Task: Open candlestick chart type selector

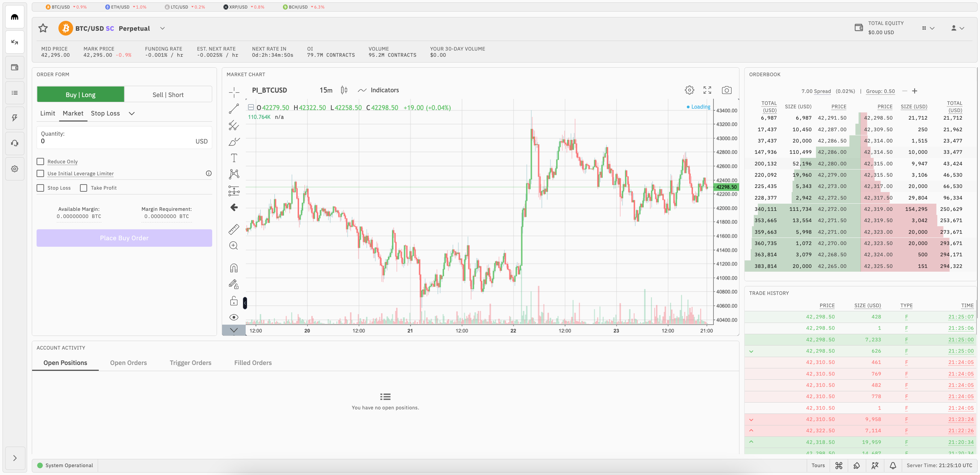Action: 344,90
